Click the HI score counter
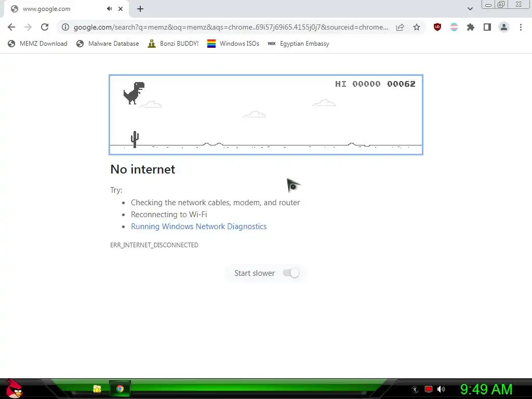This screenshot has width=532, height=399. [357, 84]
